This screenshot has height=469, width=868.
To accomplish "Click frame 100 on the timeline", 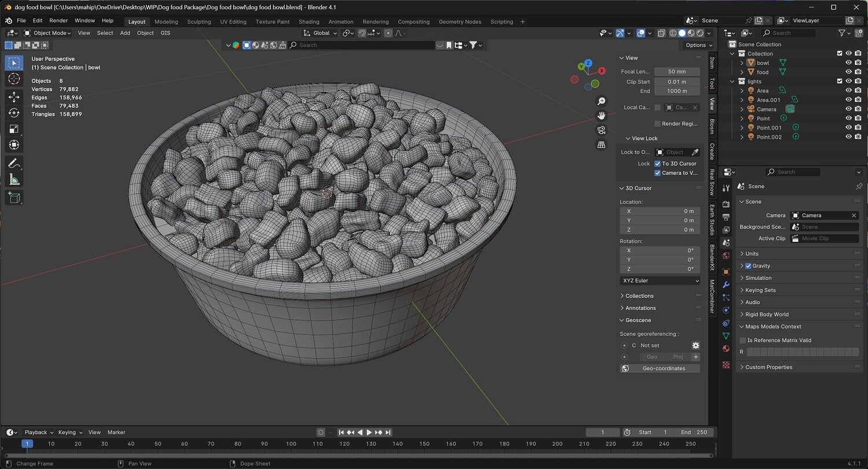I will pos(291,444).
